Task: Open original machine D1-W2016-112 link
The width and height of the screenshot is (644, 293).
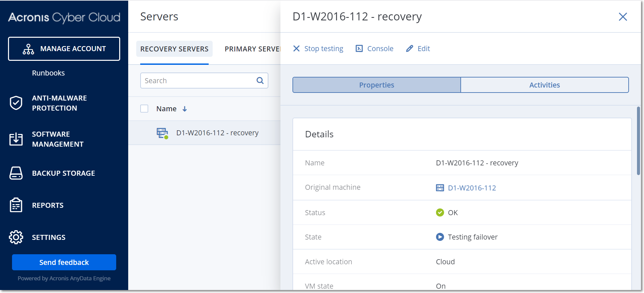Action: click(472, 188)
